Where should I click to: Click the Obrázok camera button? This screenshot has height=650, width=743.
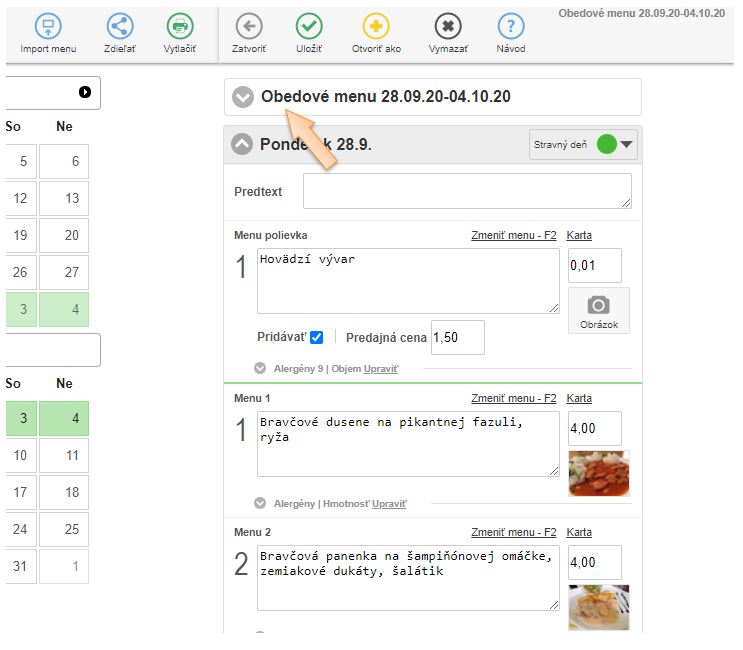coord(598,310)
